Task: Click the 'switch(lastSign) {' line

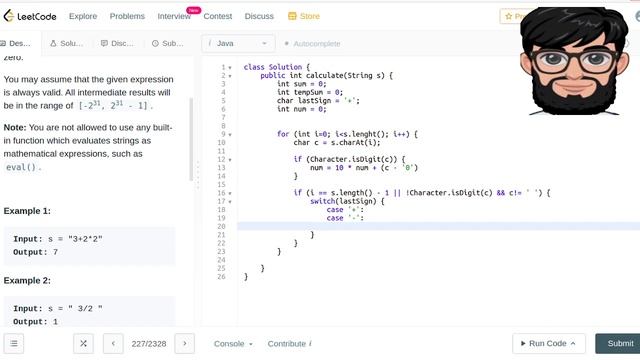Action: pyautogui.click(x=347, y=202)
